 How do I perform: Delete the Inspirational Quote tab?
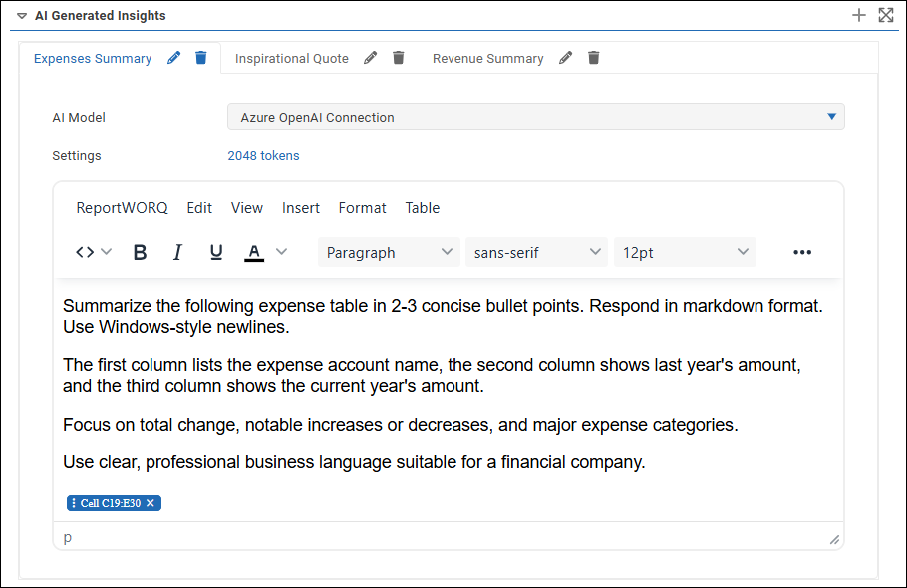[x=399, y=58]
